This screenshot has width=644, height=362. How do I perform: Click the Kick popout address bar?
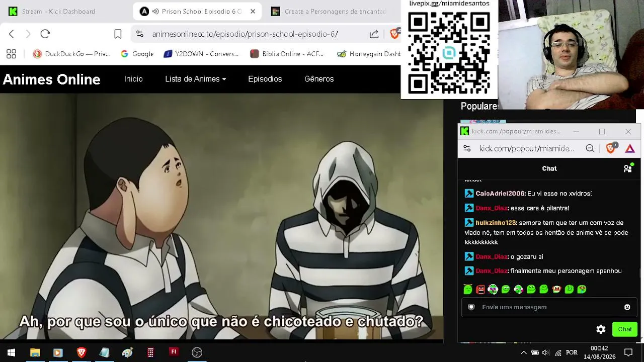526,148
